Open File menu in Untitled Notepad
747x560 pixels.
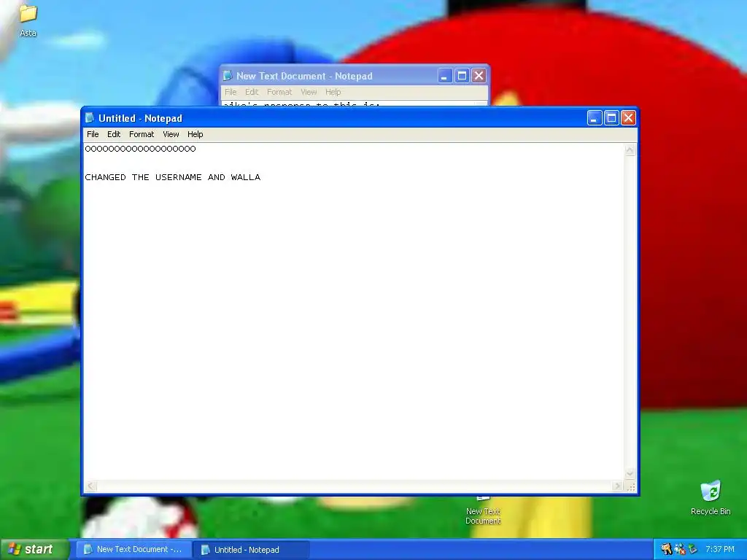[x=93, y=134]
